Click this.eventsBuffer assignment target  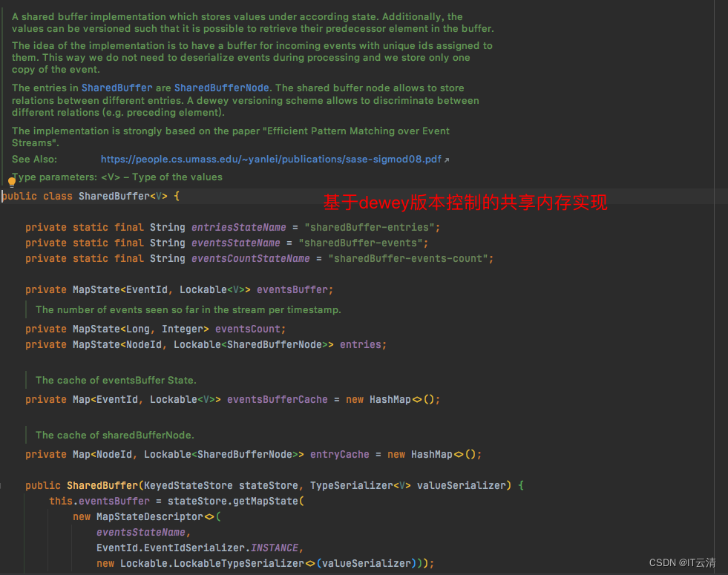99,502
